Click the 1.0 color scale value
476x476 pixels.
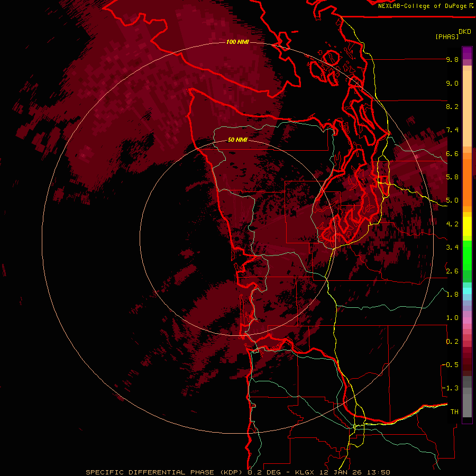coord(452,318)
